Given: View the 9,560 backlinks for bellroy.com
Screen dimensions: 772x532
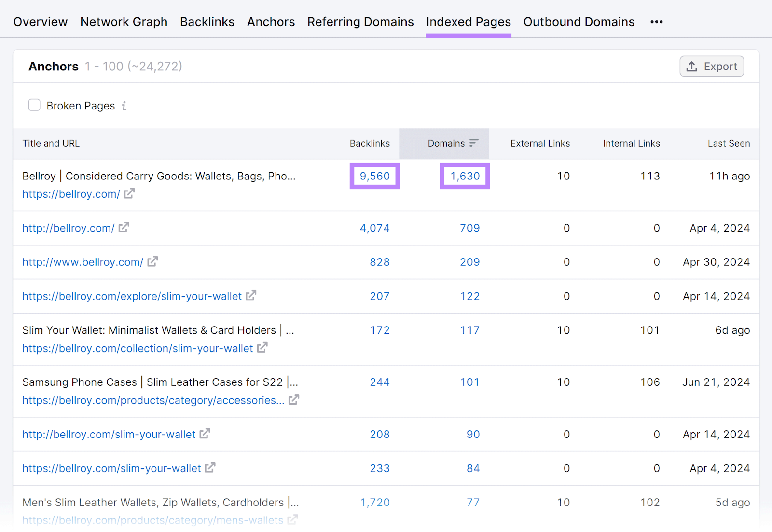Looking at the screenshot, I should [x=374, y=176].
